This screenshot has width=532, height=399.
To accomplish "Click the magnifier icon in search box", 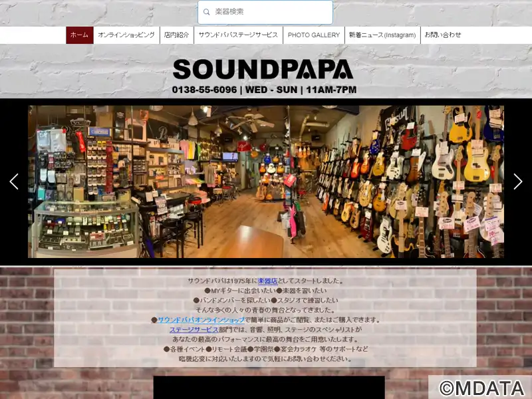I will (x=206, y=12).
